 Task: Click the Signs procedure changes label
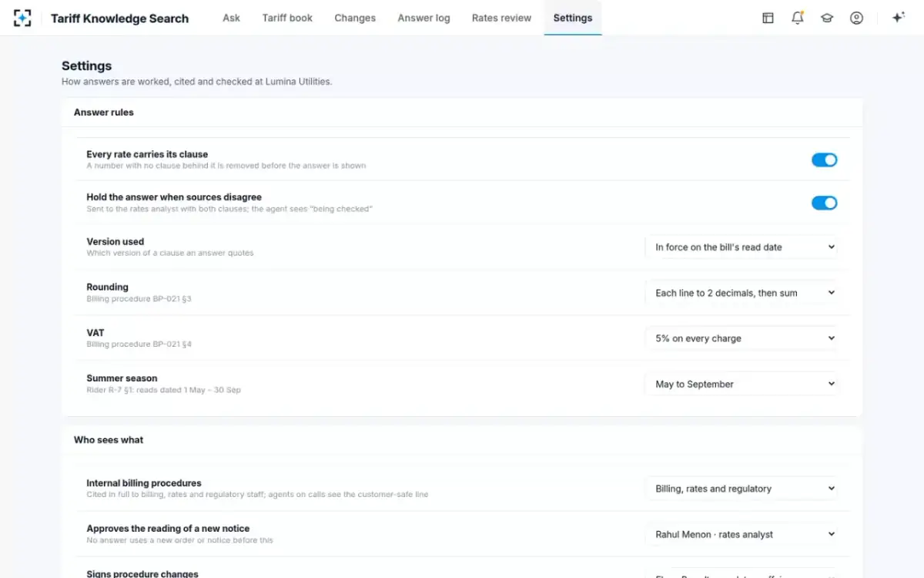coord(142,574)
